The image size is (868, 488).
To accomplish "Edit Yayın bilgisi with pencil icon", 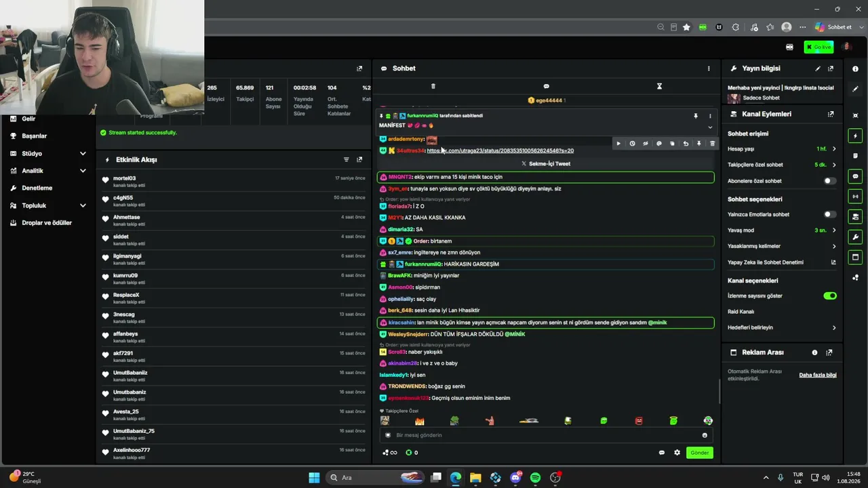I will coord(817,68).
